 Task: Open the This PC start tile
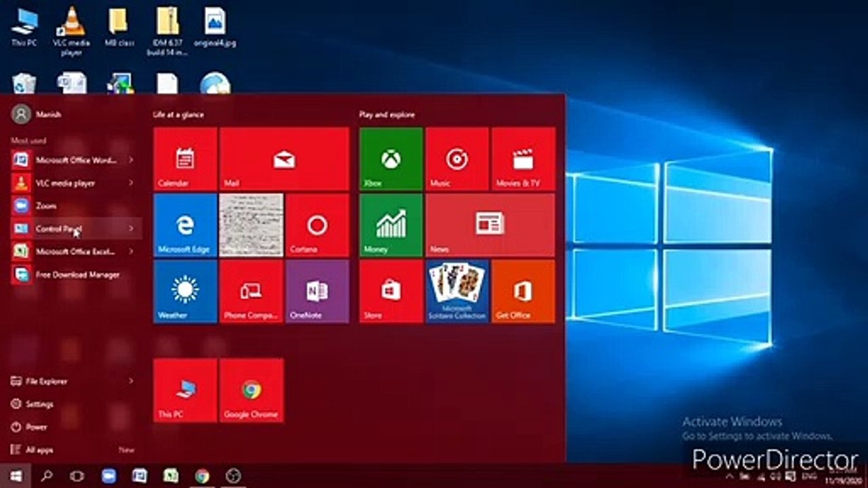click(185, 390)
